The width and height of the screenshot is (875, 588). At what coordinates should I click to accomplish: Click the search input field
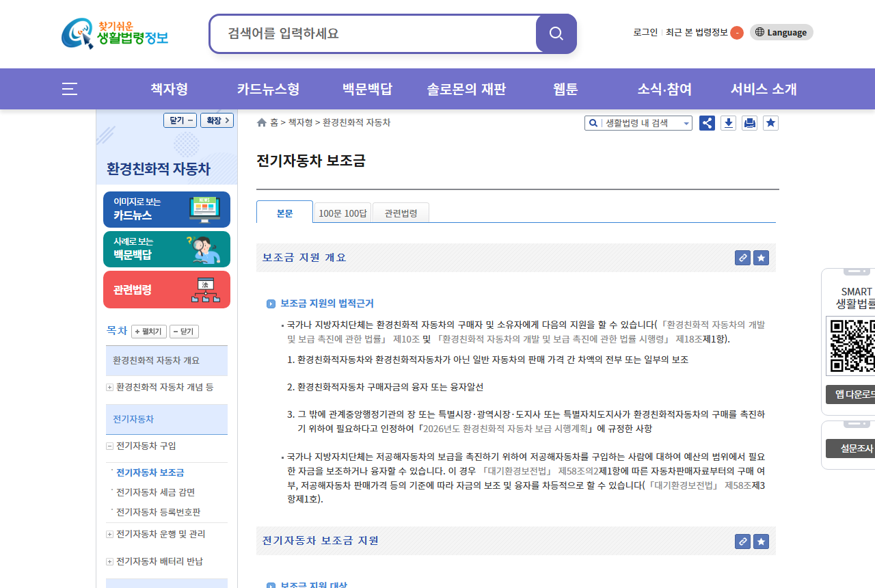click(373, 34)
